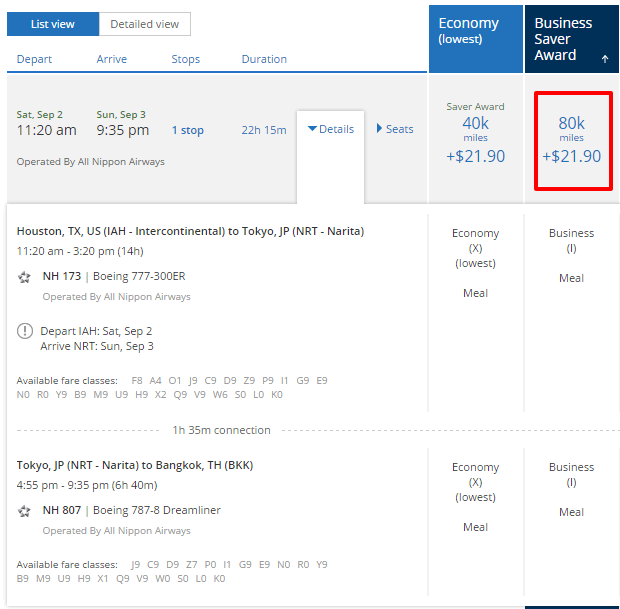Click fare class Z7 in NH 807 list

click(191, 564)
